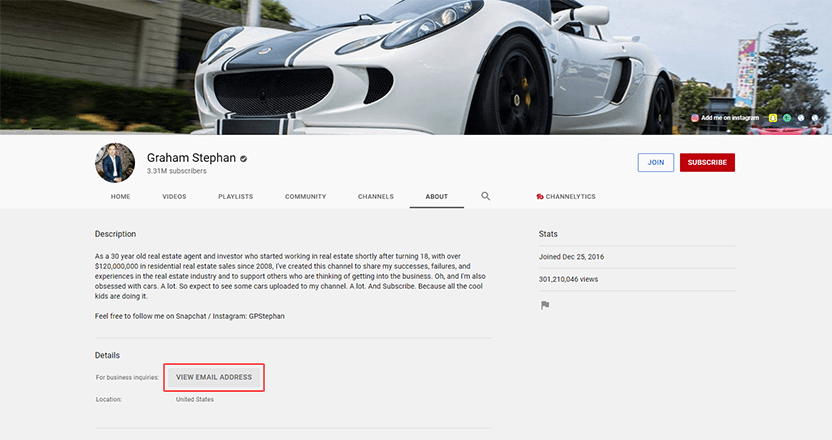Select the ABOUT tab
The height and width of the screenshot is (440, 832).
coord(437,196)
